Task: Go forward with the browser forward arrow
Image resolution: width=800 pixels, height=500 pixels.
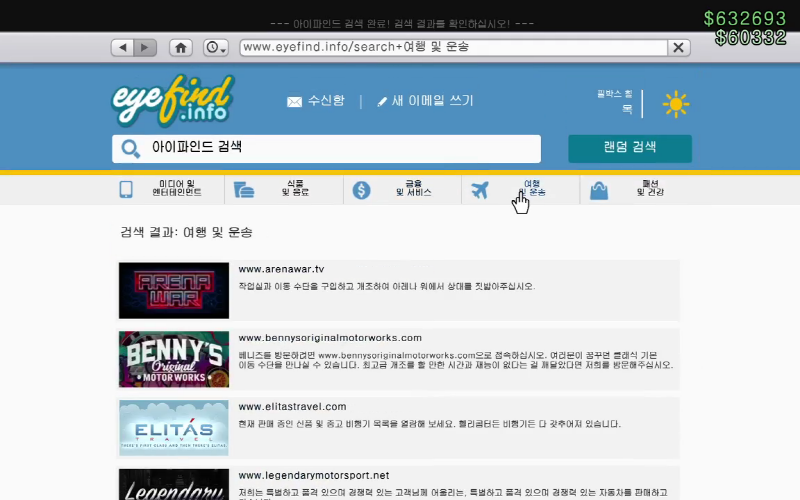Action: click(145, 47)
